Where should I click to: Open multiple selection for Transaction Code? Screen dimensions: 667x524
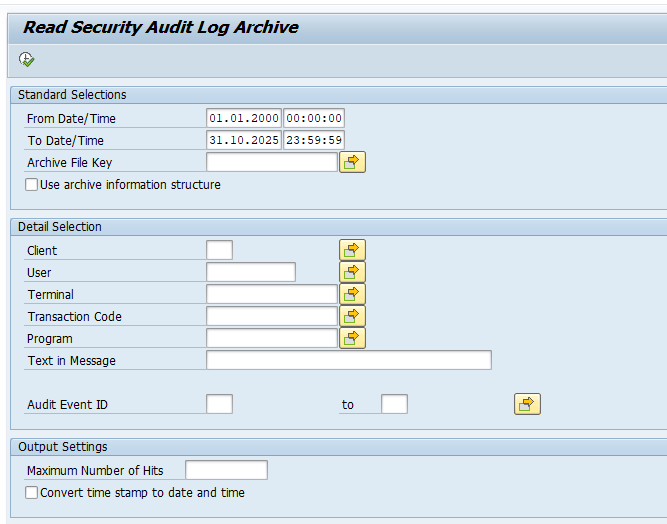click(x=352, y=316)
